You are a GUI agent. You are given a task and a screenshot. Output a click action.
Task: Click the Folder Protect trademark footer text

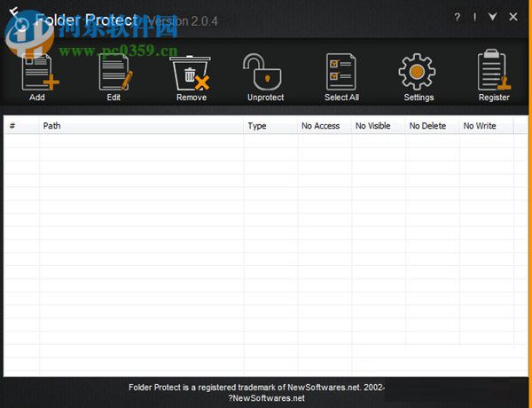point(257,393)
